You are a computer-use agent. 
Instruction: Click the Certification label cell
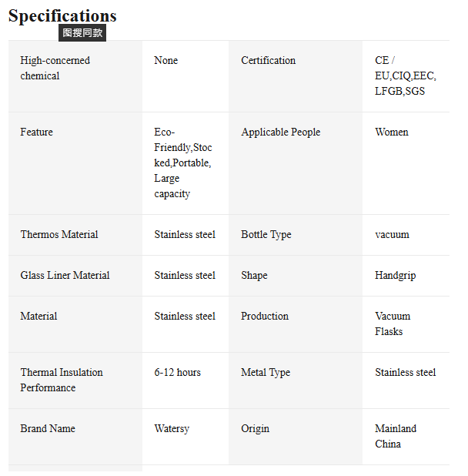pos(268,61)
